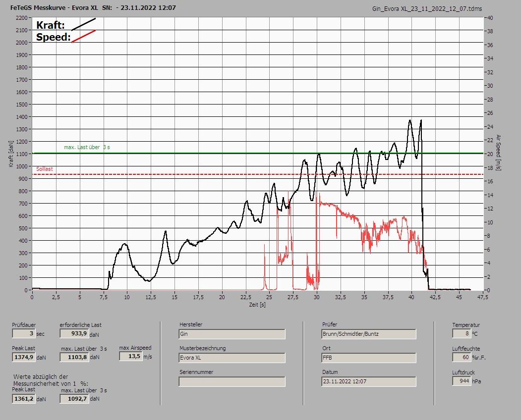Click the erforderliche Last field 933,9

(x=74, y=333)
